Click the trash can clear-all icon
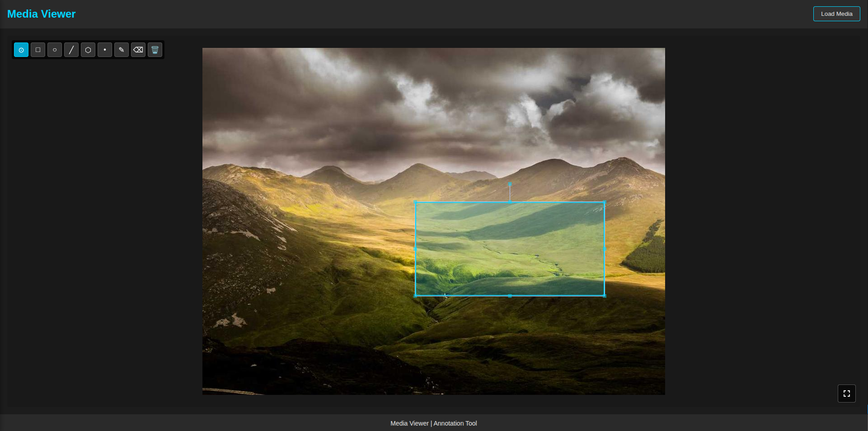This screenshot has height=431, width=868. [x=155, y=50]
